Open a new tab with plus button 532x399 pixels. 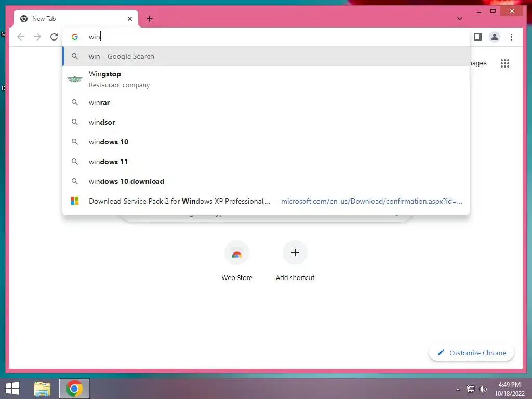[x=150, y=19]
